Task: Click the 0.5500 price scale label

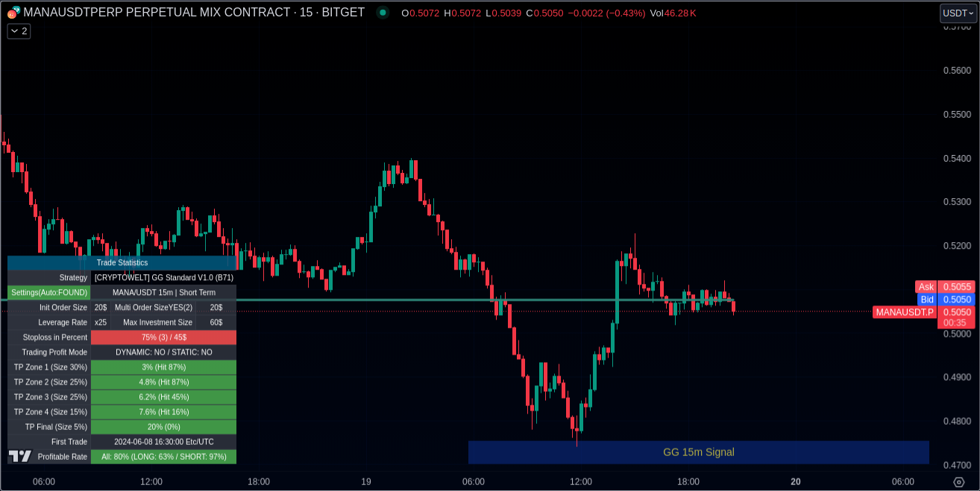Action: coord(957,115)
